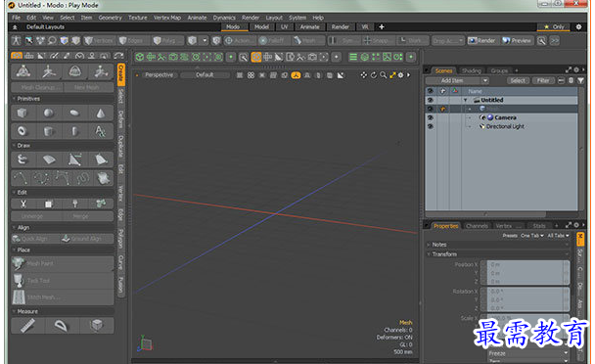The image size is (595, 364).
Task: Click the Mesh Paint button
Action: [63, 263]
